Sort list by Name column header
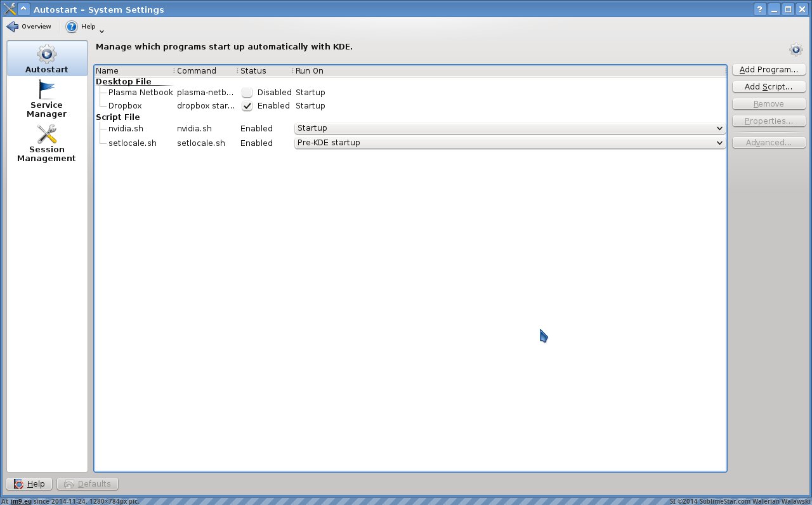Image resolution: width=812 pixels, height=505 pixels. (133, 71)
